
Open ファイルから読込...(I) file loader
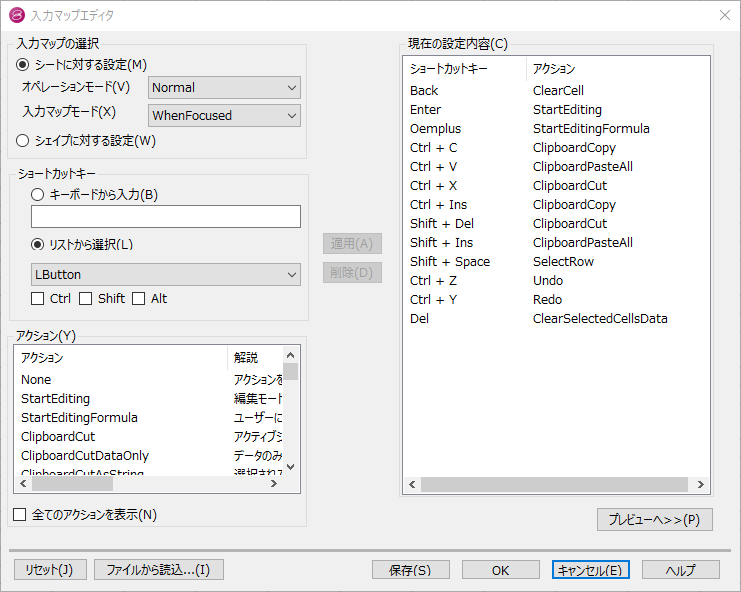[159, 570]
